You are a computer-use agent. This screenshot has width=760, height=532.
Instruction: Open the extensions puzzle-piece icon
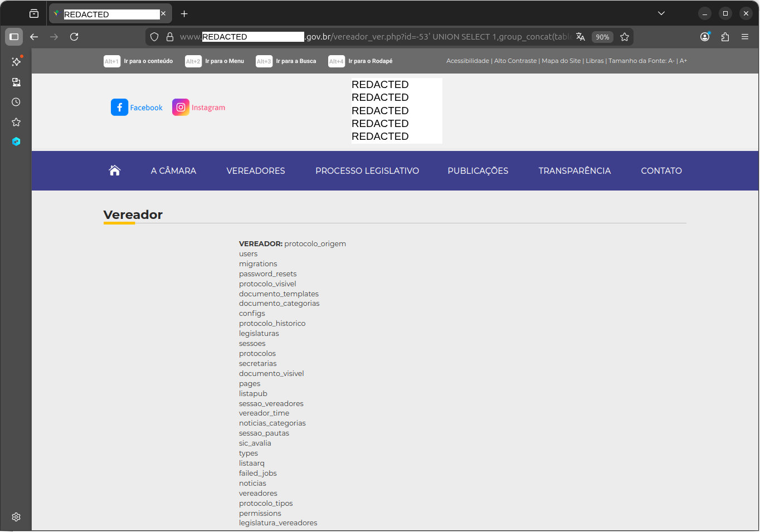(725, 37)
